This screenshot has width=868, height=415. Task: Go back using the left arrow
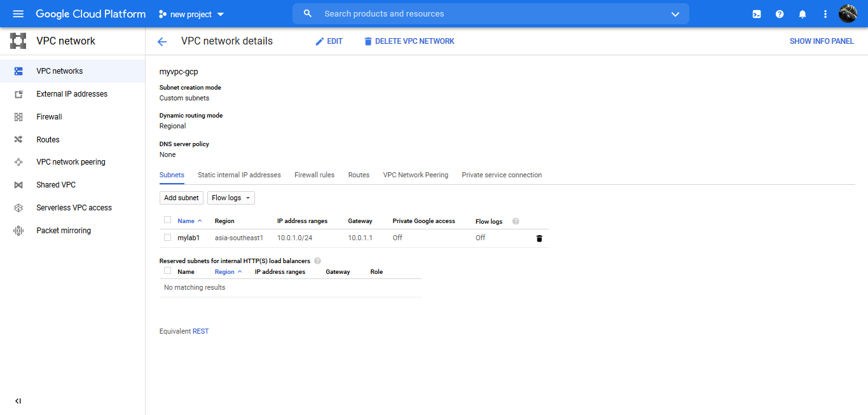tap(162, 41)
